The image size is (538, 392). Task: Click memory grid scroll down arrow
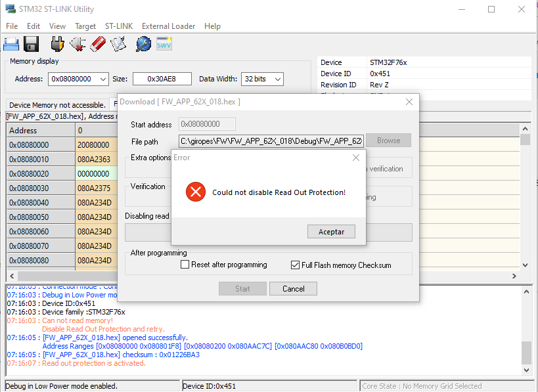(525, 265)
